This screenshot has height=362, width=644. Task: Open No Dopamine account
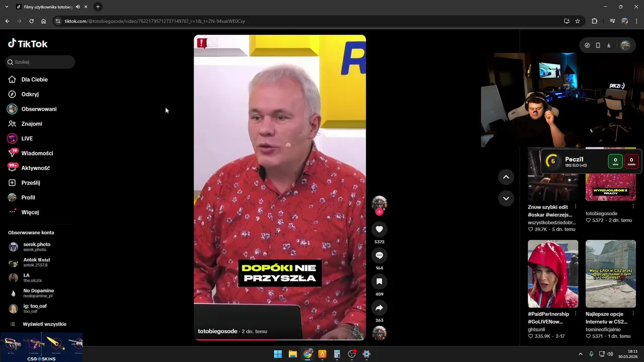(x=38, y=293)
